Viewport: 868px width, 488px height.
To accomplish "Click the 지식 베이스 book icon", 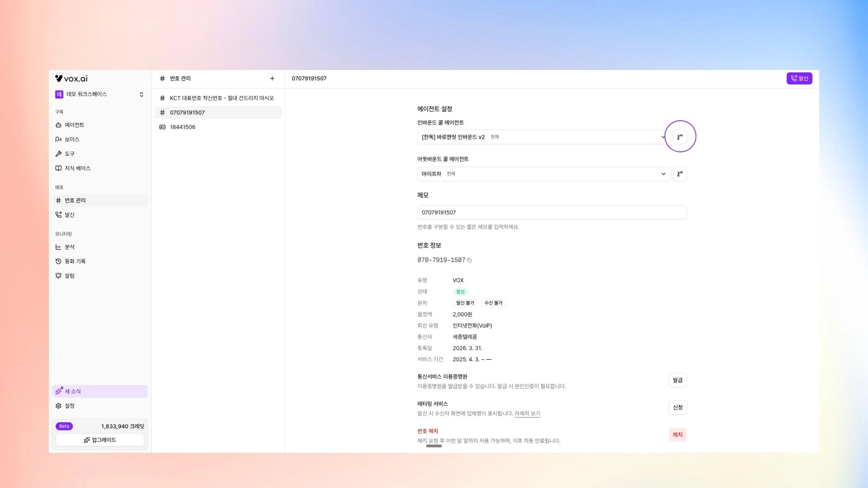I will (x=58, y=168).
